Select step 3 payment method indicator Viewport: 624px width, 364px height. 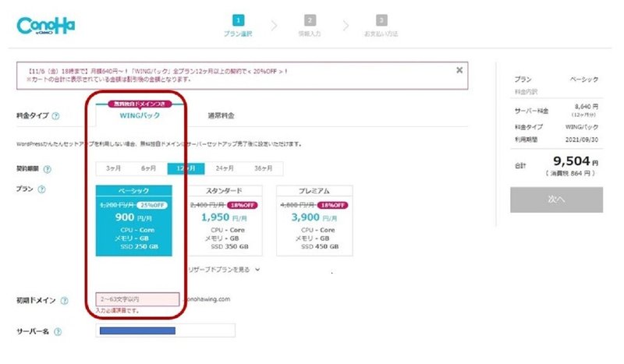point(381,26)
